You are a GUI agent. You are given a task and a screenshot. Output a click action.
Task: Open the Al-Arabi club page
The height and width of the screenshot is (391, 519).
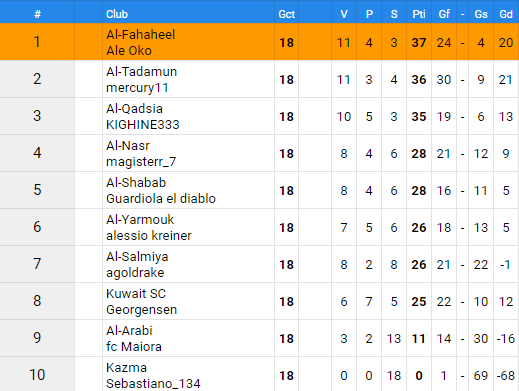129,331
